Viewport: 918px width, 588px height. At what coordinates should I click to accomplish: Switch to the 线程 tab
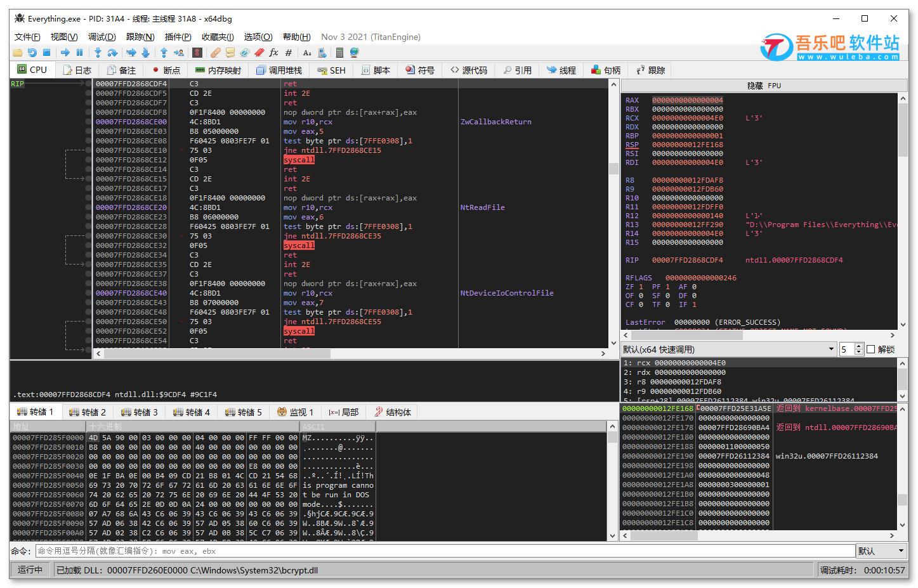(x=561, y=70)
